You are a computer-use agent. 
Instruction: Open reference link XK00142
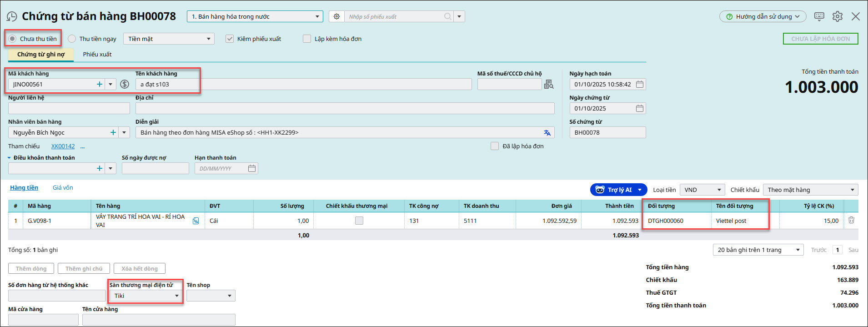(x=63, y=146)
